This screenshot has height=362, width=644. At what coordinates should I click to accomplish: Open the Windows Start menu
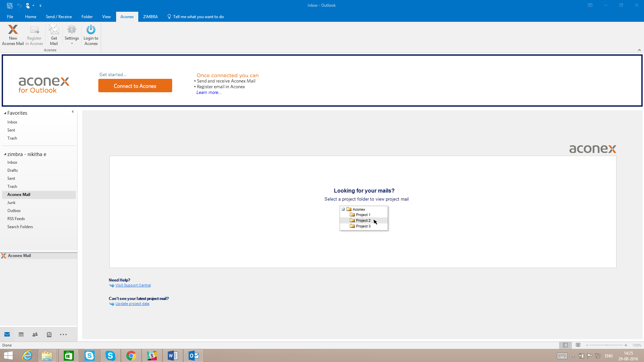tap(8, 356)
